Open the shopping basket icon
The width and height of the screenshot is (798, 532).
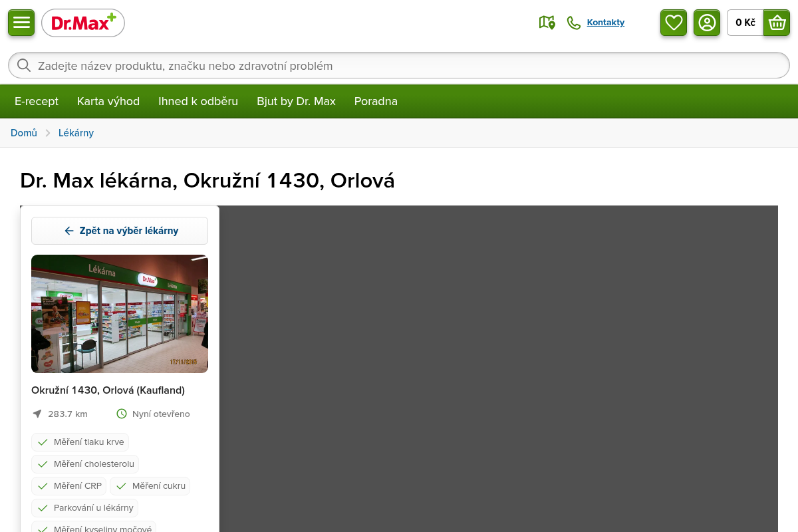(777, 23)
